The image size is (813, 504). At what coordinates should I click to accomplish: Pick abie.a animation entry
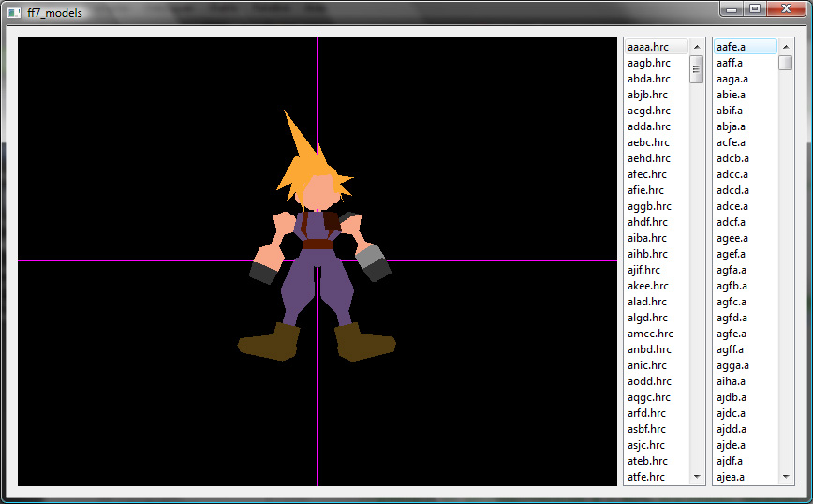tap(746, 95)
